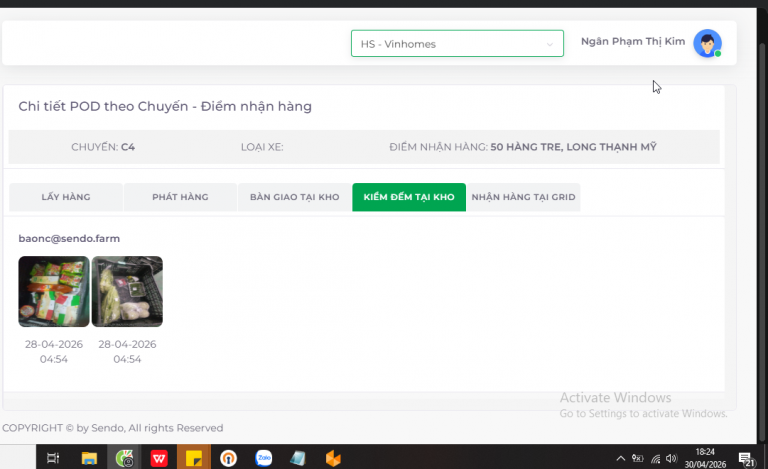
Task: Open the light blue notebook taskbar icon
Action: (298, 458)
